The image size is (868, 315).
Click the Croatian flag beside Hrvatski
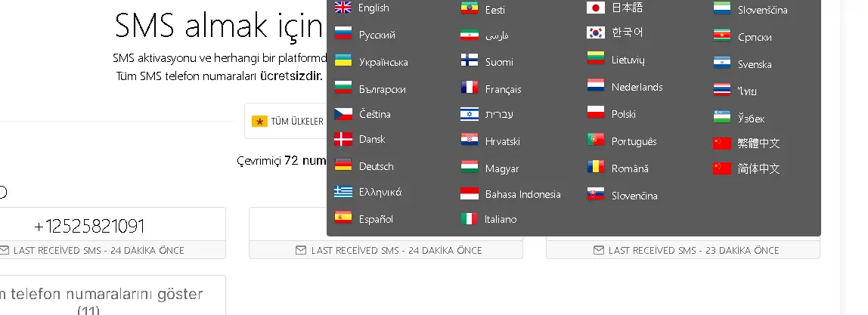pyautogui.click(x=470, y=139)
